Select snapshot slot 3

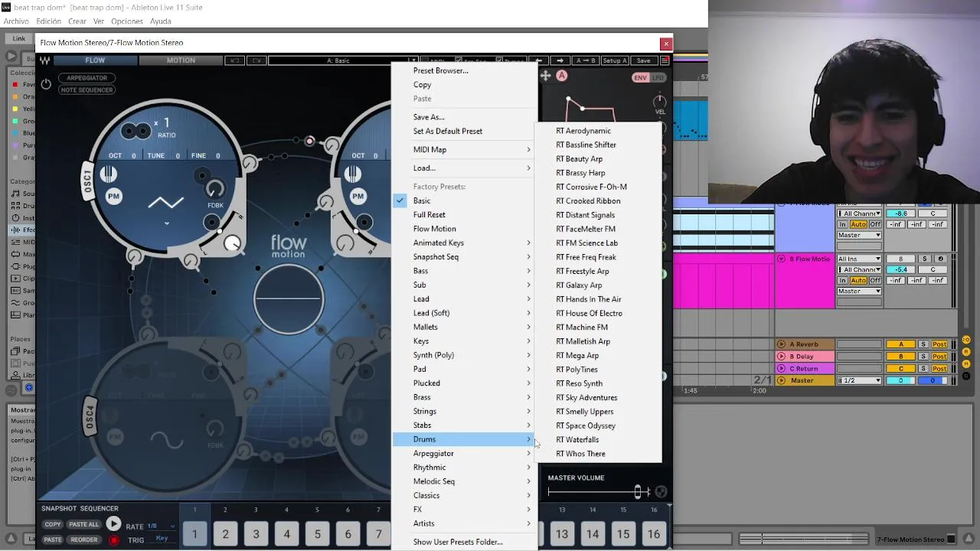pos(256,534)
